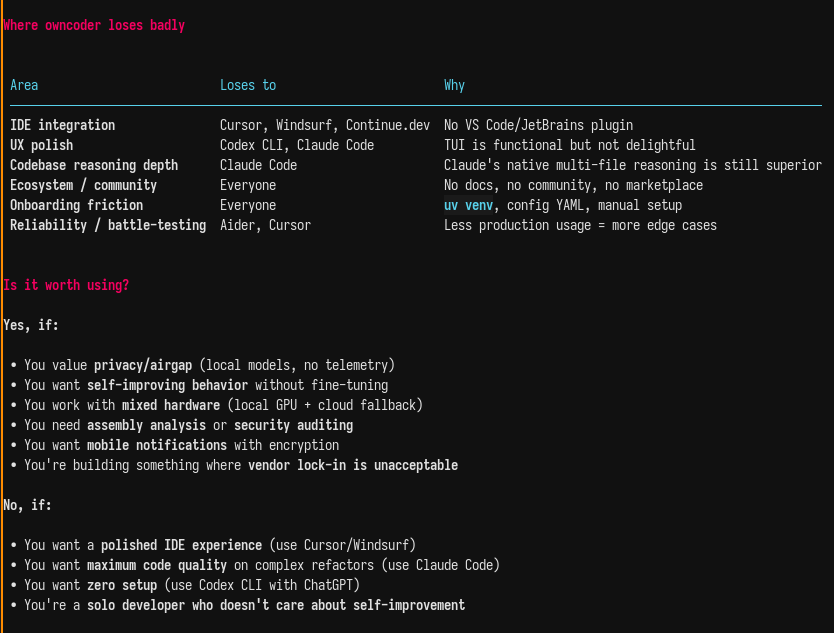Click the 'mixed hardware' bold text
This screenshot has height=633, width=834.
tap(171, 405)
